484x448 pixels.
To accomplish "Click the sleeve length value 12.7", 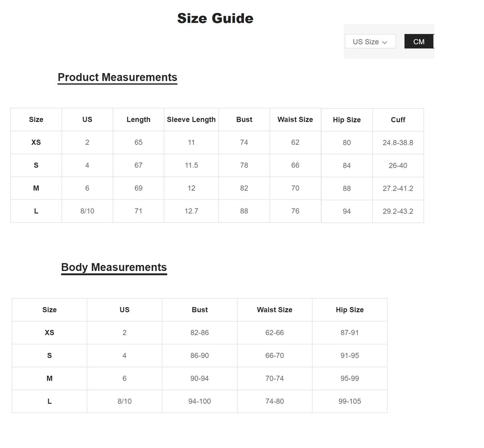I will 191,211.
